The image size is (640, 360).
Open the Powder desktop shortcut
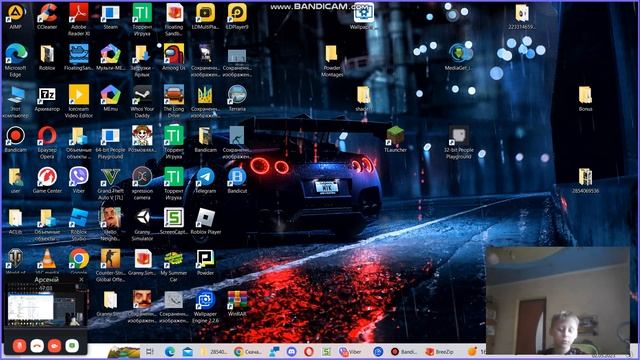pyautogui.click(x=205, y=258)
